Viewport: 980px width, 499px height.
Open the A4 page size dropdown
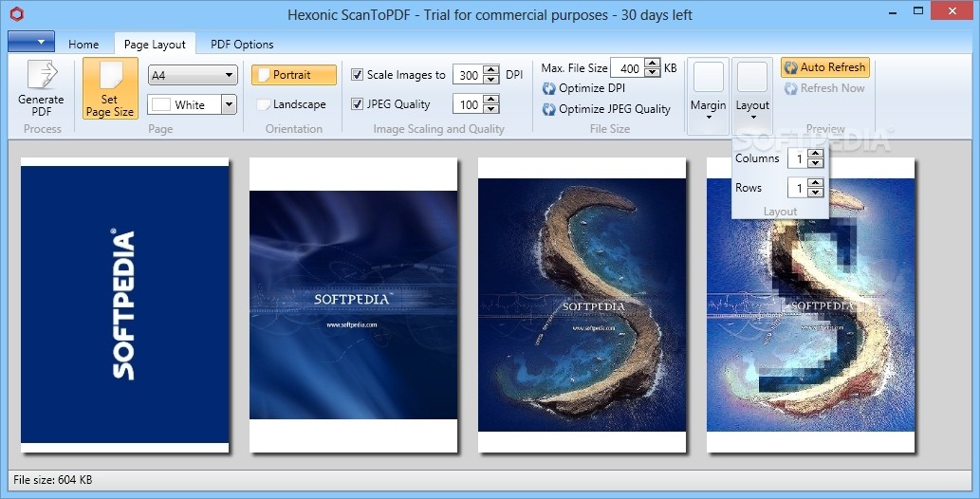point(193,75)
